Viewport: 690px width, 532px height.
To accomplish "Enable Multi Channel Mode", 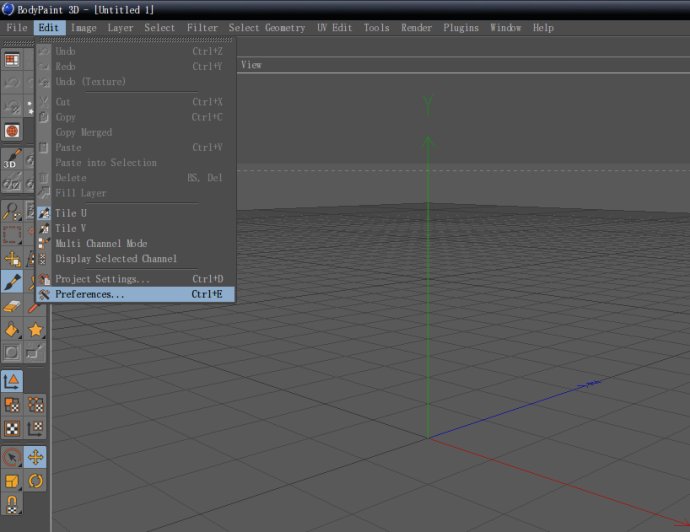I will [101, 243].
